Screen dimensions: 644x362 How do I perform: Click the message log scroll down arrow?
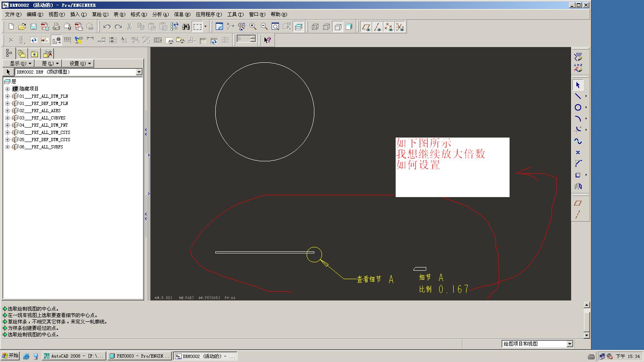pos(586,335)
